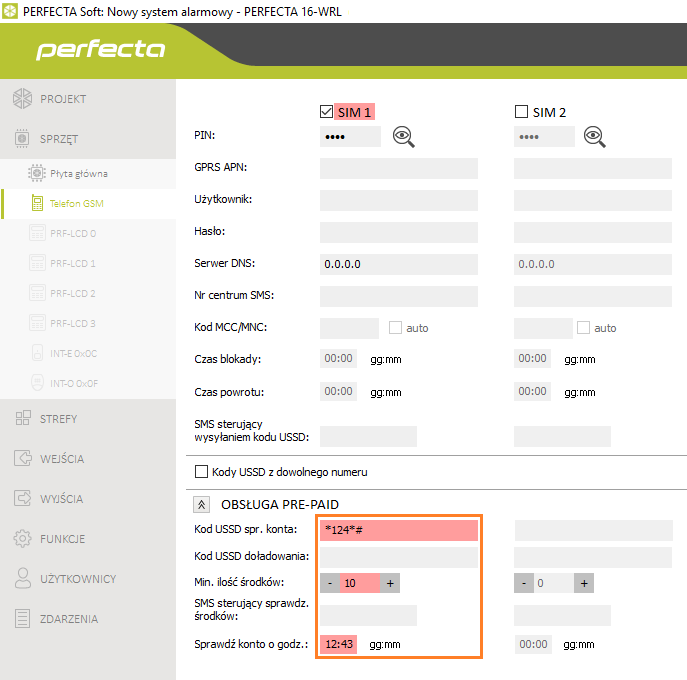Click the FUNKCJE gear icon
The height and width of the screenshot is (680, 687).
pos(22,538)
